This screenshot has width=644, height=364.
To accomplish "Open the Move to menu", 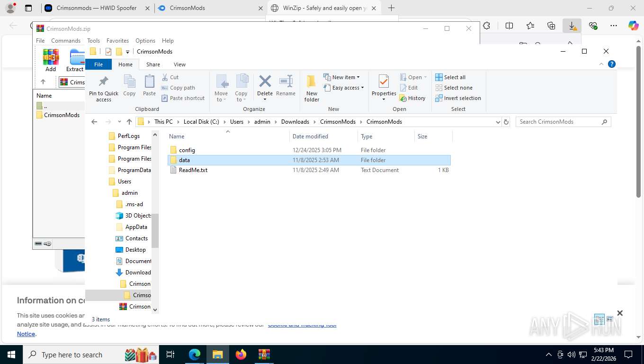I will (221, 88).
